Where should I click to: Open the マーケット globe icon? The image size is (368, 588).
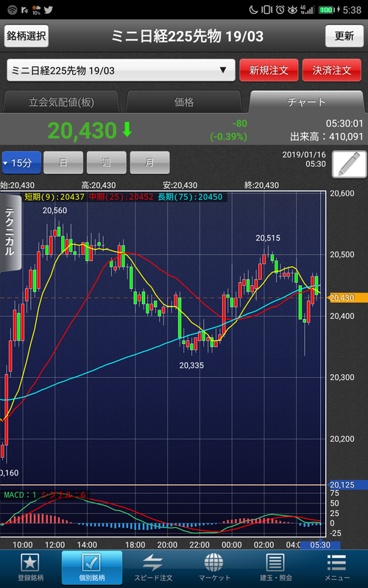214,562
